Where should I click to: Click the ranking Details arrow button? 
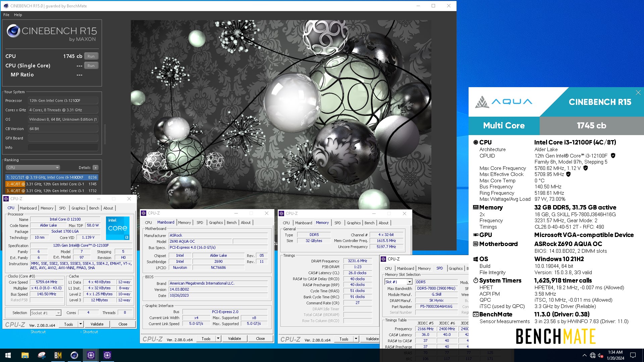(x=96, y=168)
